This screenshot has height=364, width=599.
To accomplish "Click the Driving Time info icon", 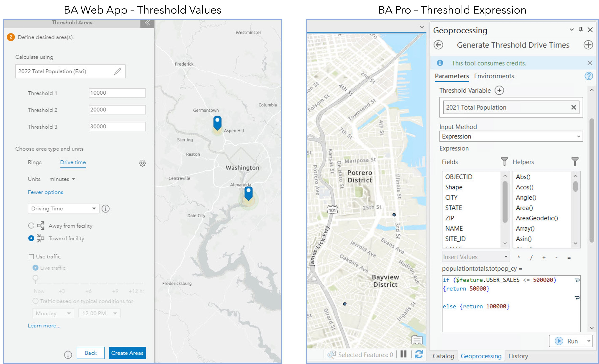I will 105,209.
